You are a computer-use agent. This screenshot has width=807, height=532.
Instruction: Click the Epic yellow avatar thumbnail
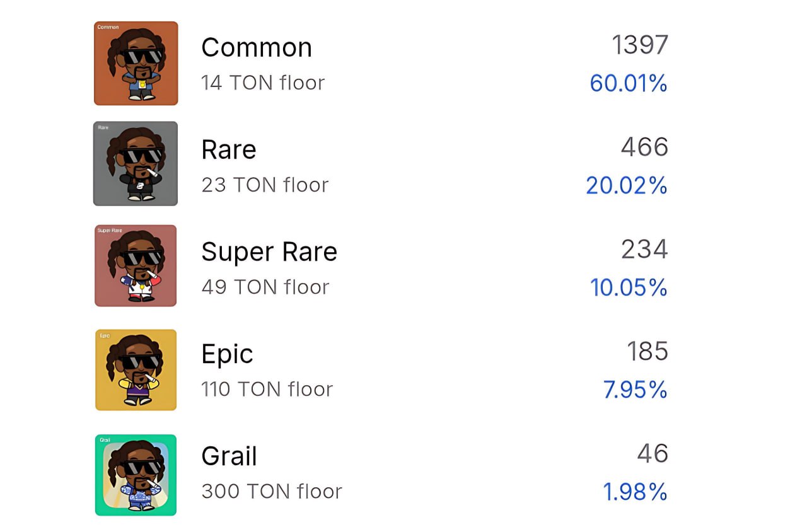(136, 369)
